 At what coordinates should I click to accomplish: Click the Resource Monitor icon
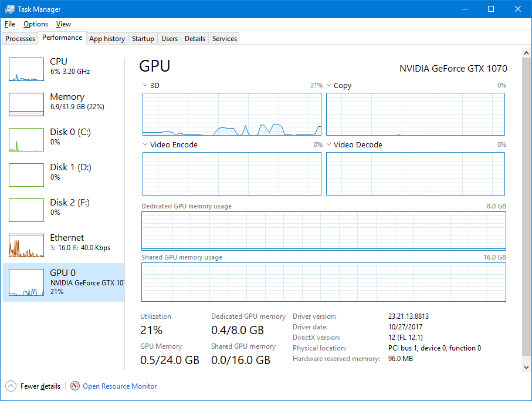[x=75, y=386]
